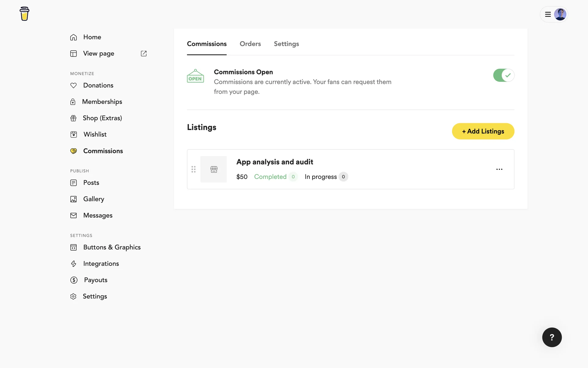The height and width of the screenshot is (368, 588).
Task: Open Donations with the heart icon
Action: (98, 85)
